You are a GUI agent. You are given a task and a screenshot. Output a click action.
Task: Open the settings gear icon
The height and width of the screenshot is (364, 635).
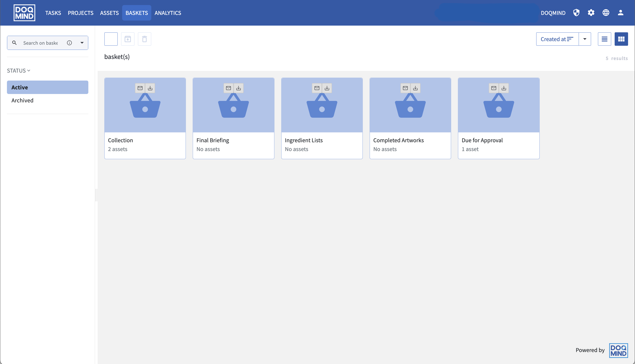pos(591,13)
